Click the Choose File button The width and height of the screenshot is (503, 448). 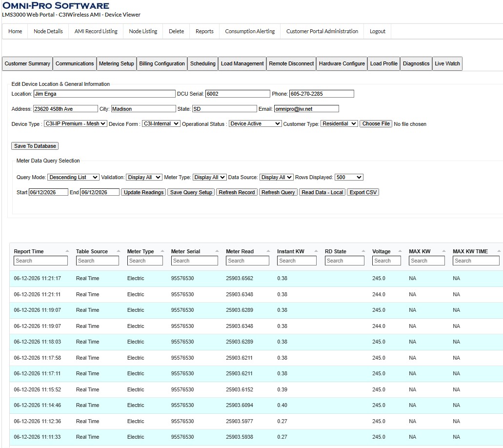376,123
